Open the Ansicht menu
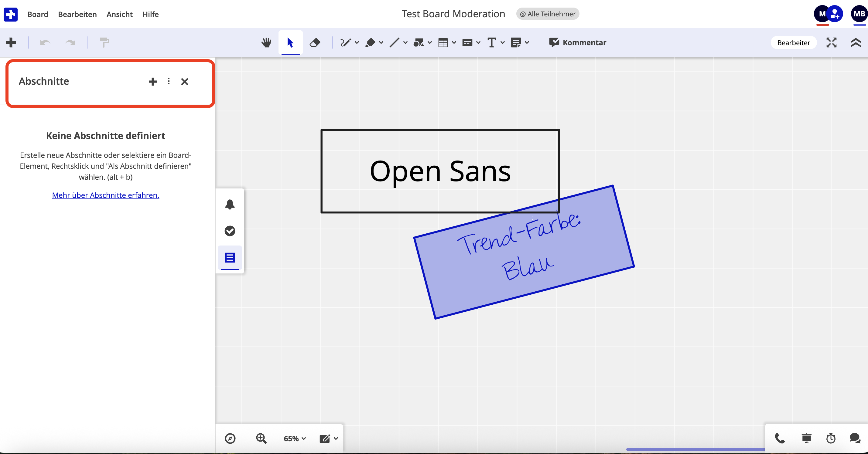The width and height of the screenshot is (868, 454). tap(119, 14)
